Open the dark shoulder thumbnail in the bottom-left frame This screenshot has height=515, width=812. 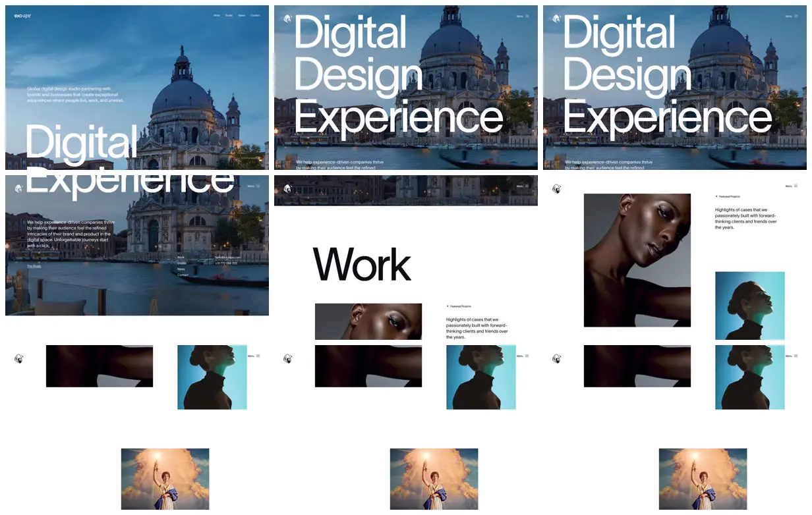(100, 366)
